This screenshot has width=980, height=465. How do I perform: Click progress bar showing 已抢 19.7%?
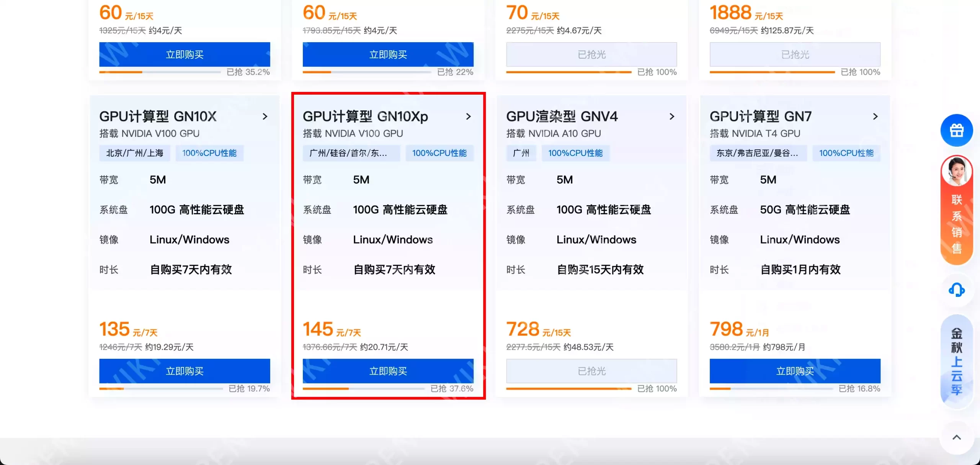(161, 388)
